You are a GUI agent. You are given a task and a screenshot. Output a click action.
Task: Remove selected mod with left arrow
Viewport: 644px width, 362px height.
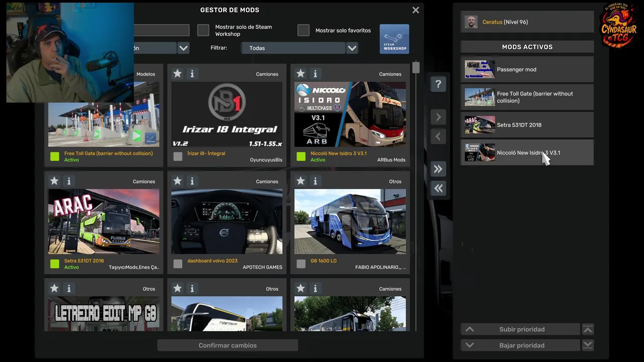[438, 136]
